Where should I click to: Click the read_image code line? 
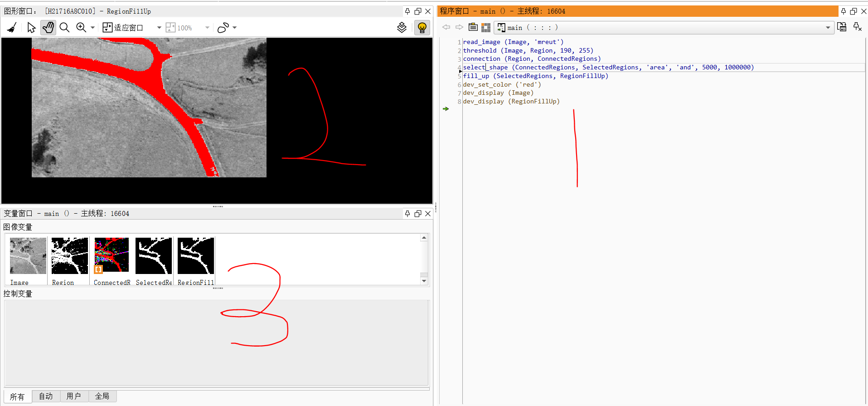tap(513, 42)
